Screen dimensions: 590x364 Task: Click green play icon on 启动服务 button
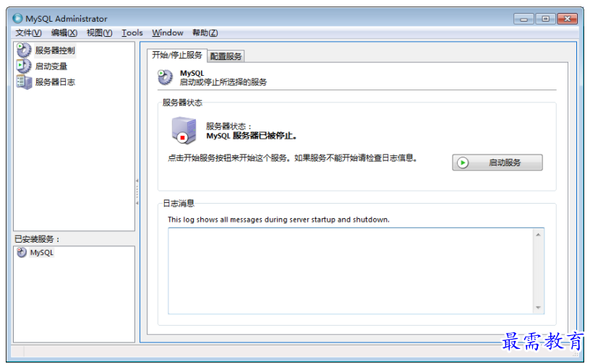point(463,162)
